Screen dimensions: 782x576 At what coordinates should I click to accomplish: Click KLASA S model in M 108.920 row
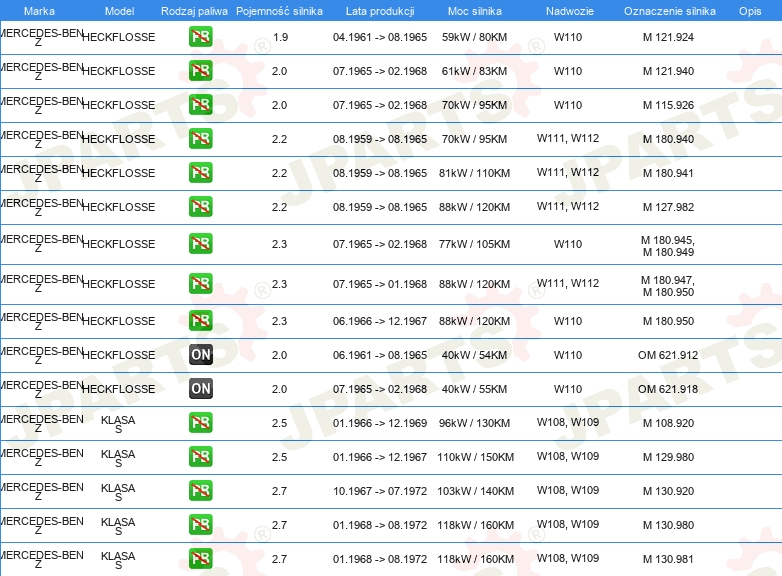[118, 424]
